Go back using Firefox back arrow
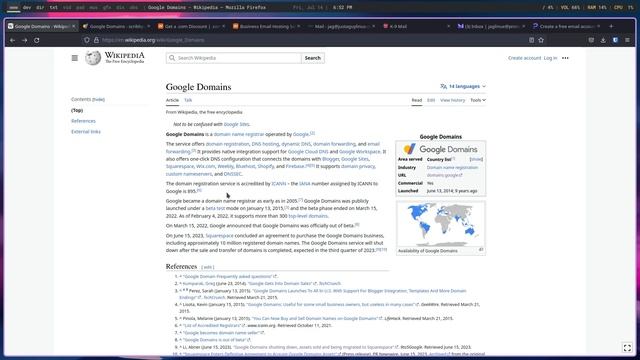 [x=12, y=40]
